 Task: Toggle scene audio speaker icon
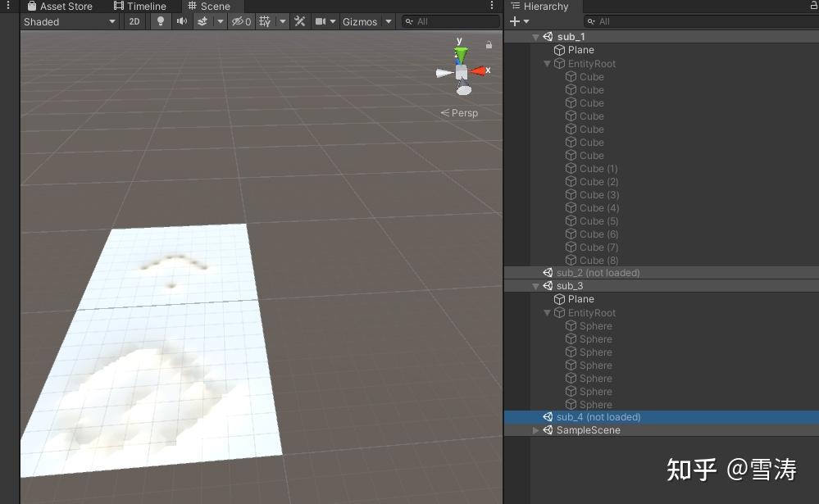(x=182, y=21)
